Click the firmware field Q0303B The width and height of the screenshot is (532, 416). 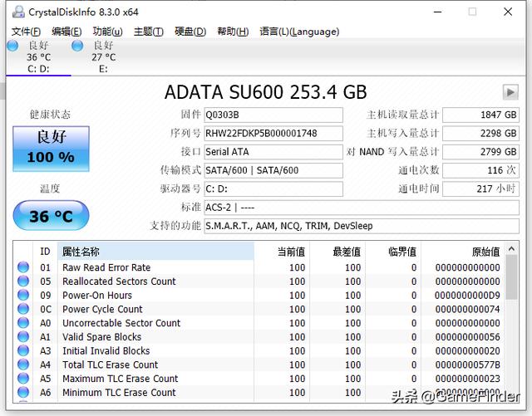point(273,115)
